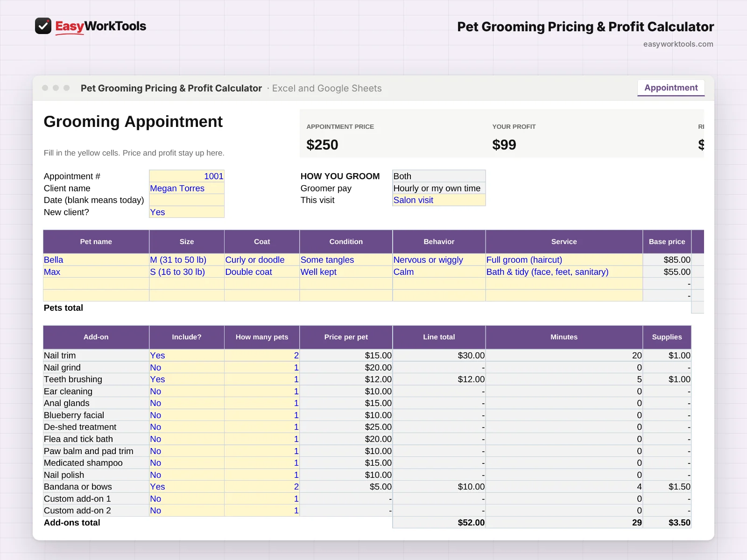Click the Minutes column header
The width and height of the screenshot is (747, 560).
pos(564,336)
